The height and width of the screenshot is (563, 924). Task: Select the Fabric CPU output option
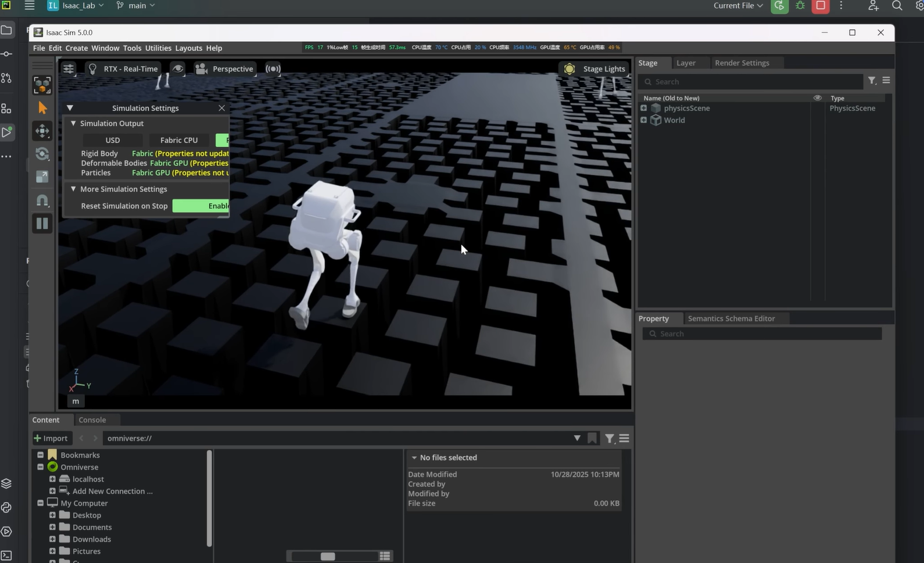coord(179,140)
